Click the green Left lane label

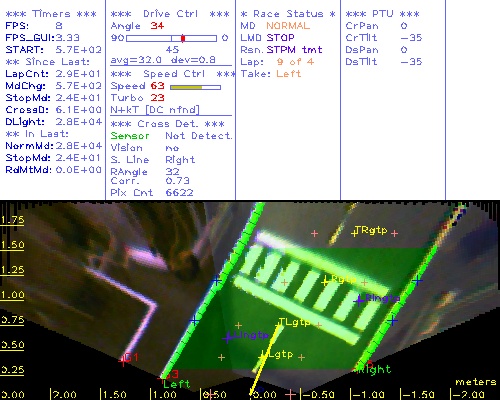click(177, 384)
